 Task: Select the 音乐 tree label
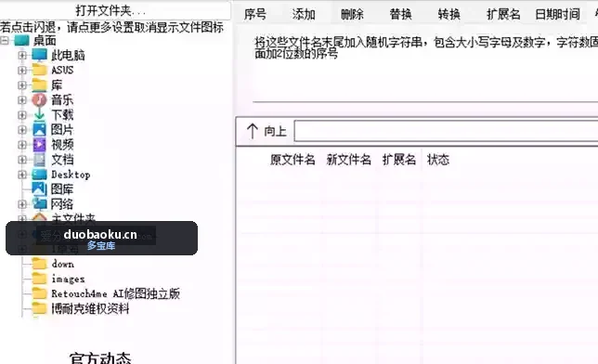pos(62,100)
